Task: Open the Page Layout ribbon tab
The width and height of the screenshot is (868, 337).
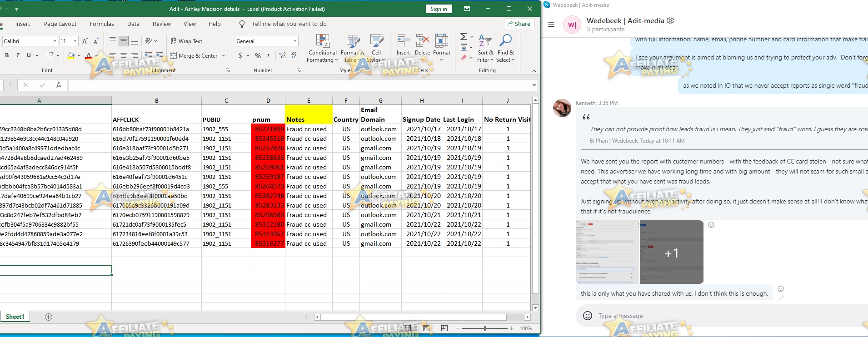Action: click(60, 24)
